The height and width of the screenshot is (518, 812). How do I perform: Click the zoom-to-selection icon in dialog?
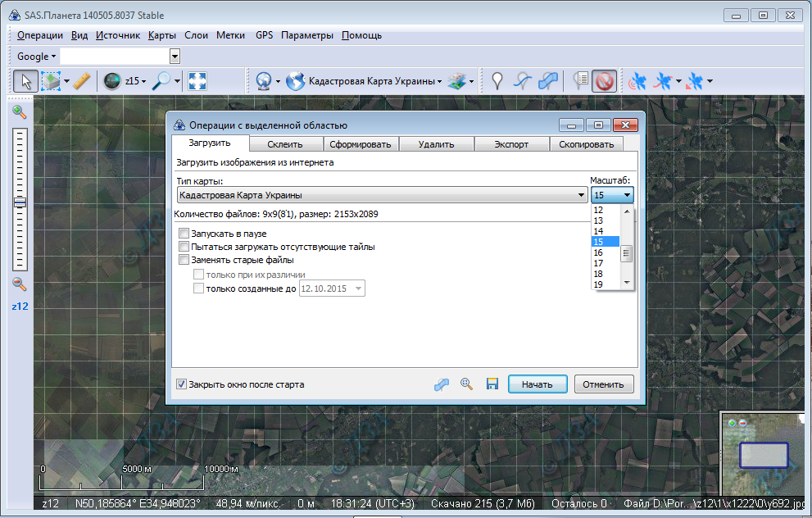(x=466, y=384)
